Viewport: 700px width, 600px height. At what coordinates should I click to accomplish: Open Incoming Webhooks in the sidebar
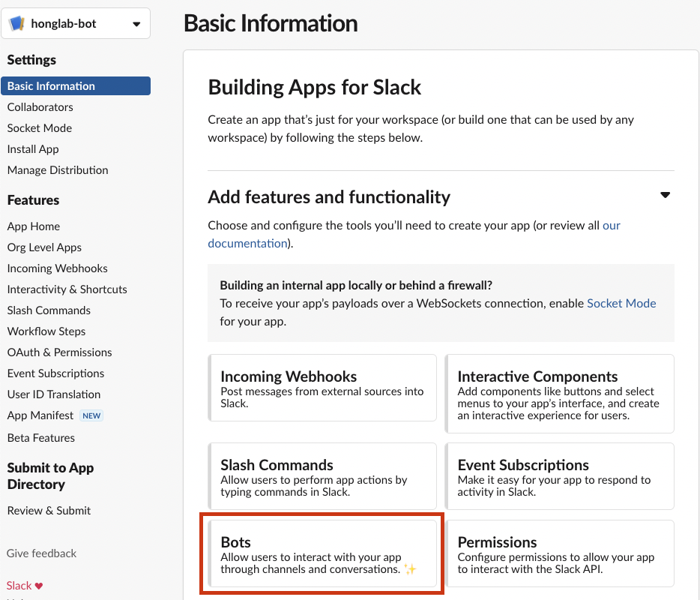pyautogui.click(x=57, y=268)
